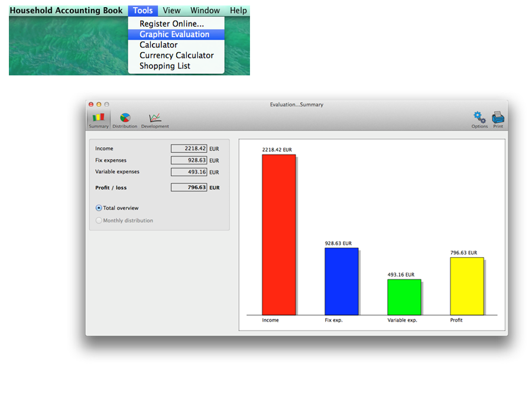Viewport: 532px width, 399px height.
Task: Select Register Online menu entry
Action: click(171, 24)
